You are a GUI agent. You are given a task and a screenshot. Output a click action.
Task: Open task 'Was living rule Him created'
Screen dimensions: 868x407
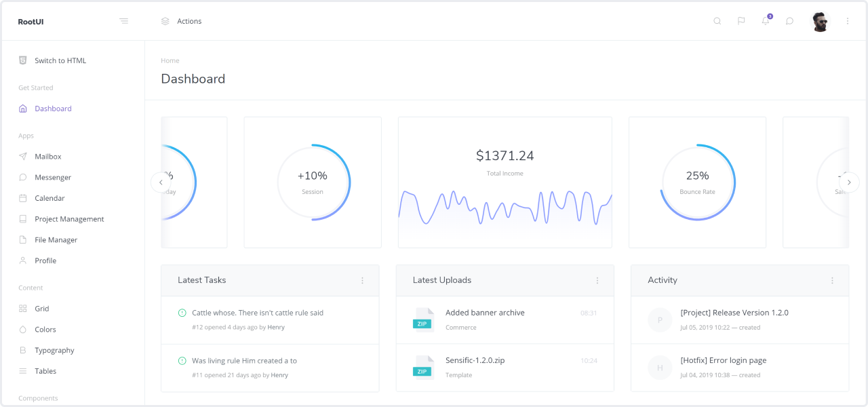point(244,361)
